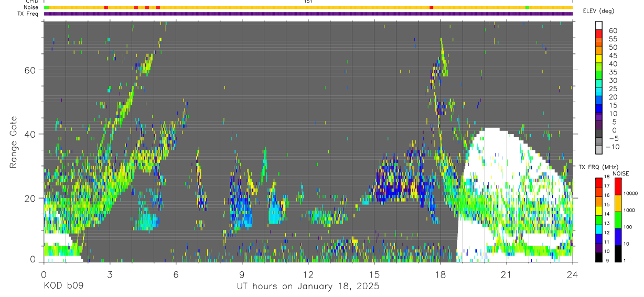Click the black 9–10 MHz segment of the TX FRQ colorbar
The width and height of the screenshot is (644, 297).
599,257
